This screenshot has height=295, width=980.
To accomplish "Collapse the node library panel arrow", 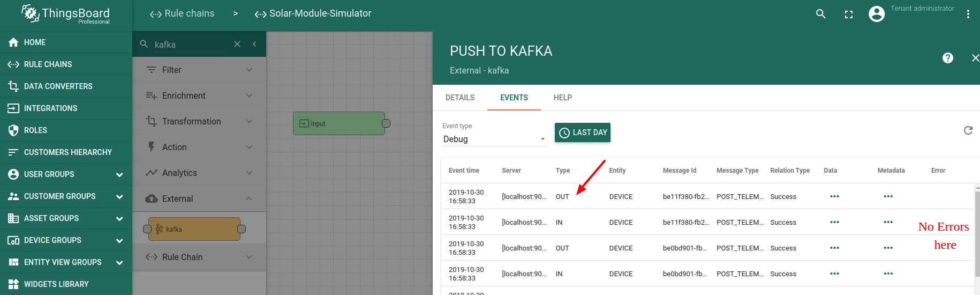I will [x=254, y=44].
